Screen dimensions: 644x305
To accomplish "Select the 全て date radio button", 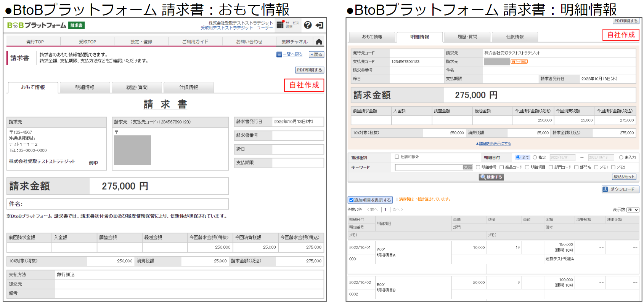I will click(518, 157).
